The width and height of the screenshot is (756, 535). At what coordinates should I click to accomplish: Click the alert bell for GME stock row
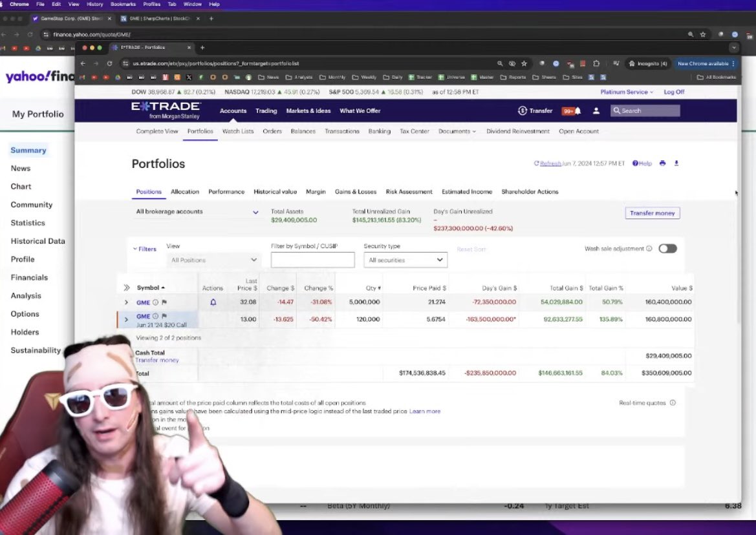click(213, 302)
